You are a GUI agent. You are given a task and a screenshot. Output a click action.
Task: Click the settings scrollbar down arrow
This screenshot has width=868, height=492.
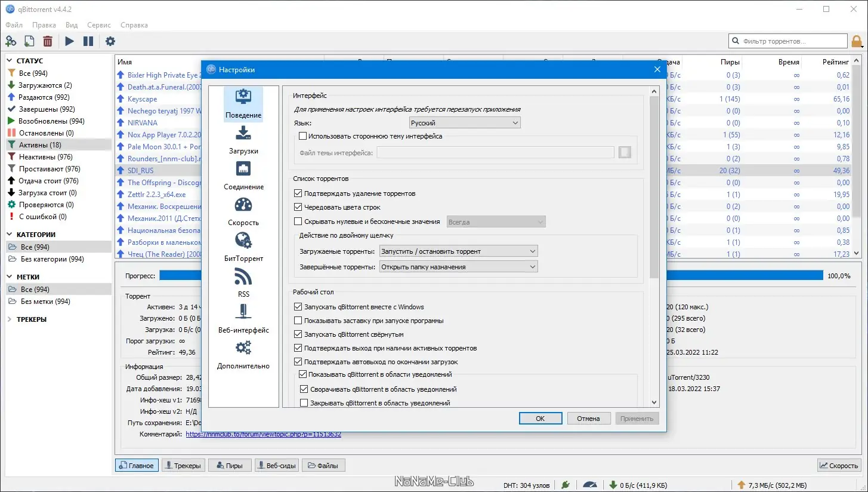click(x=654, y=403)
